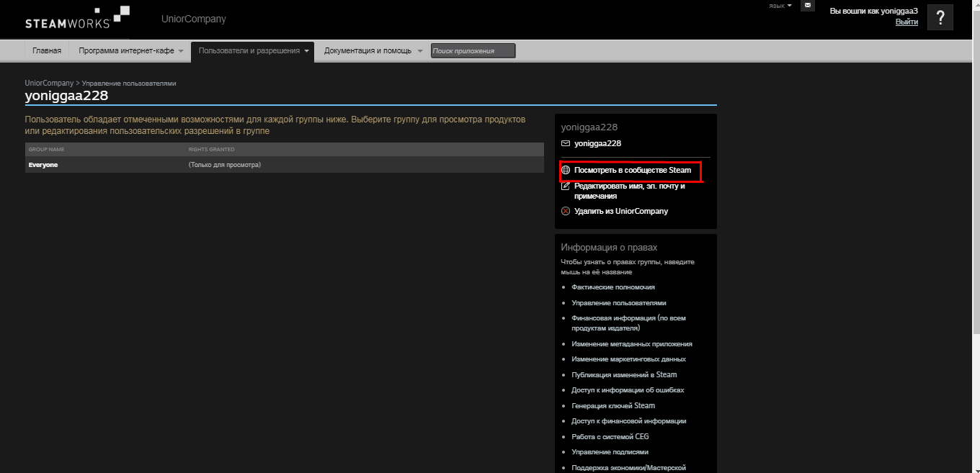Open the envelope notifications icon in header
Screen dimensions: 980x473
(807, 6)
